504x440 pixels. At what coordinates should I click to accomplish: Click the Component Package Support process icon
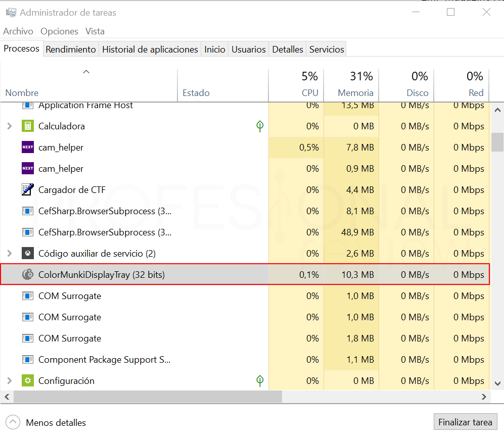28,360
